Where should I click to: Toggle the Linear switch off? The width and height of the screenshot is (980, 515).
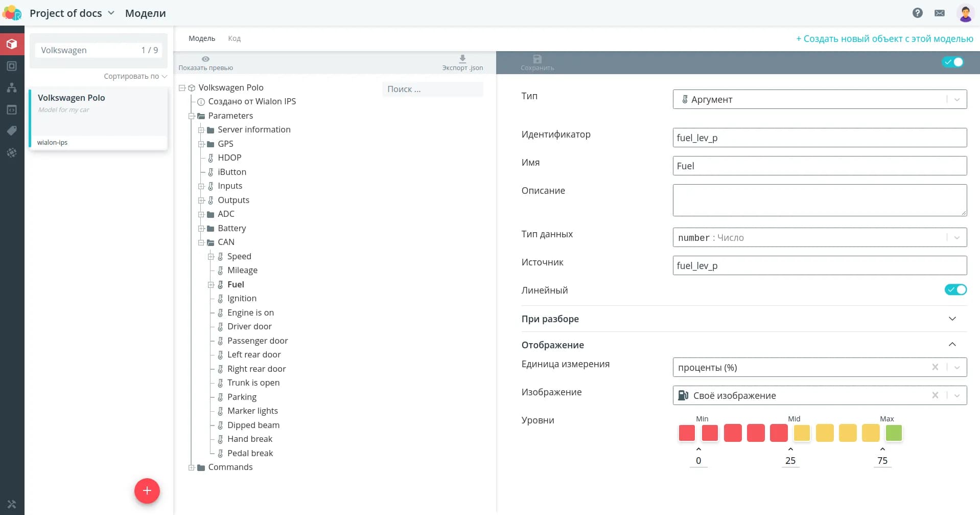pos(955,290)
